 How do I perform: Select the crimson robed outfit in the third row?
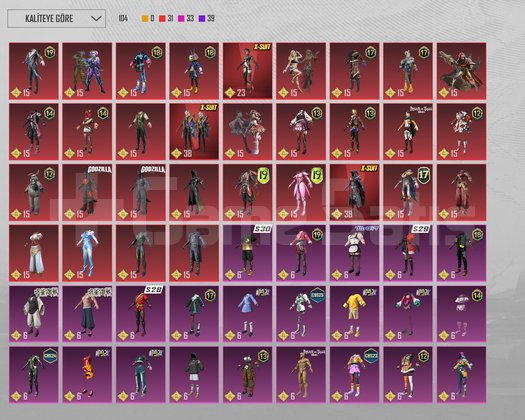tap(461, 193)
